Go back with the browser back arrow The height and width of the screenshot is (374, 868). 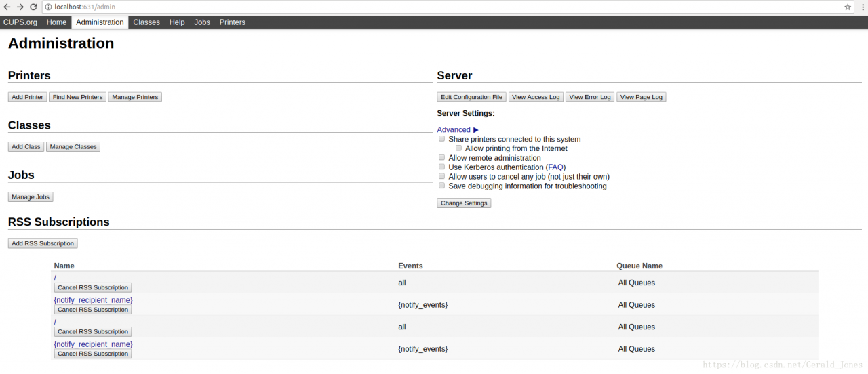tap(7, 7)
